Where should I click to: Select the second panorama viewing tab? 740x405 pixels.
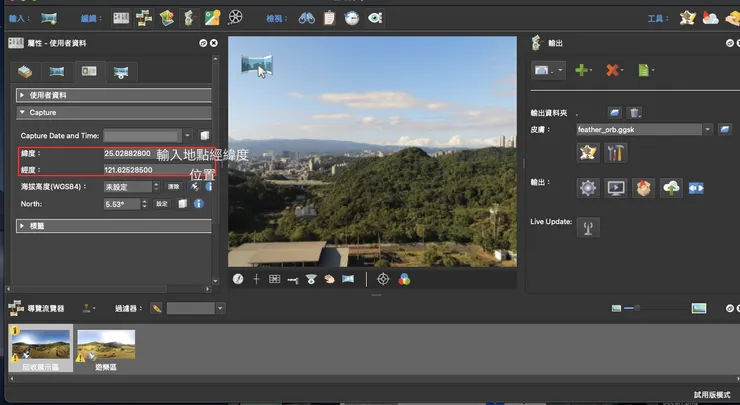[57, 71]
